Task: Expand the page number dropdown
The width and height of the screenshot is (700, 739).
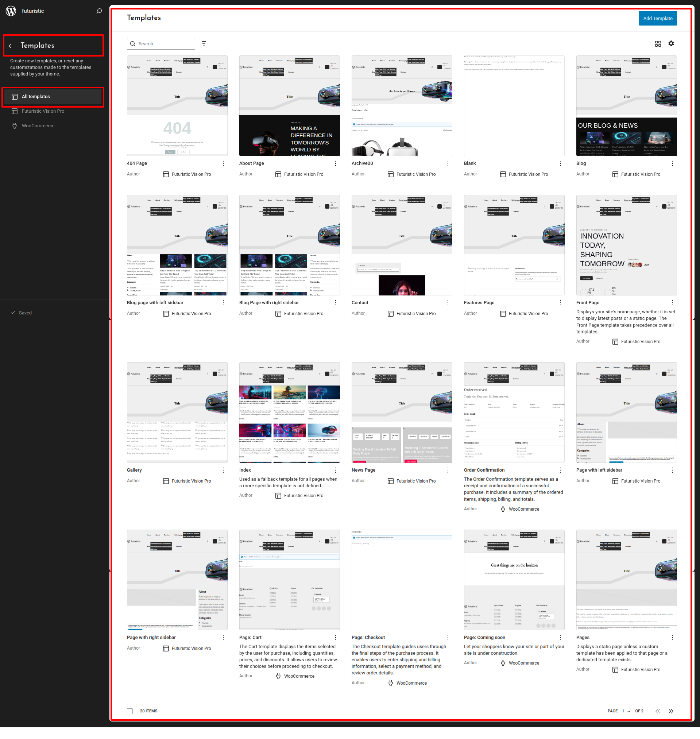Action: pyautogui.click(x=626, y=711)
